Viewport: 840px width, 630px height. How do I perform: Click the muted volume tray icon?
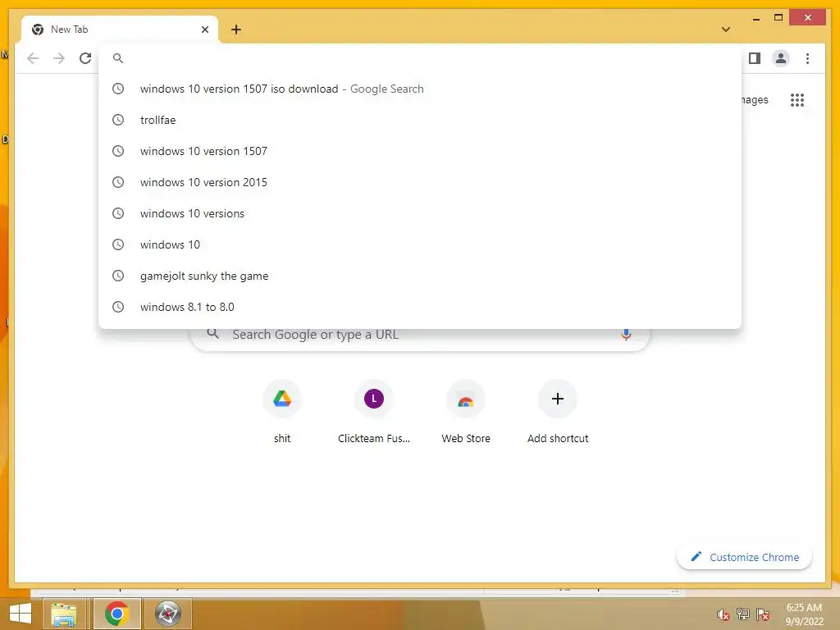724,614
